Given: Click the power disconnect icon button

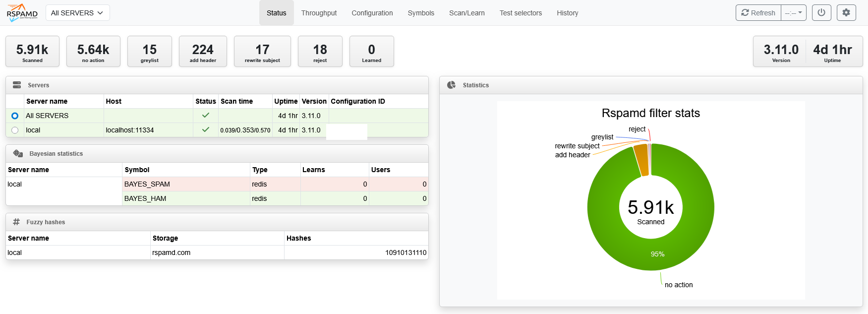Looking at the screenshot, I should 821,13.
